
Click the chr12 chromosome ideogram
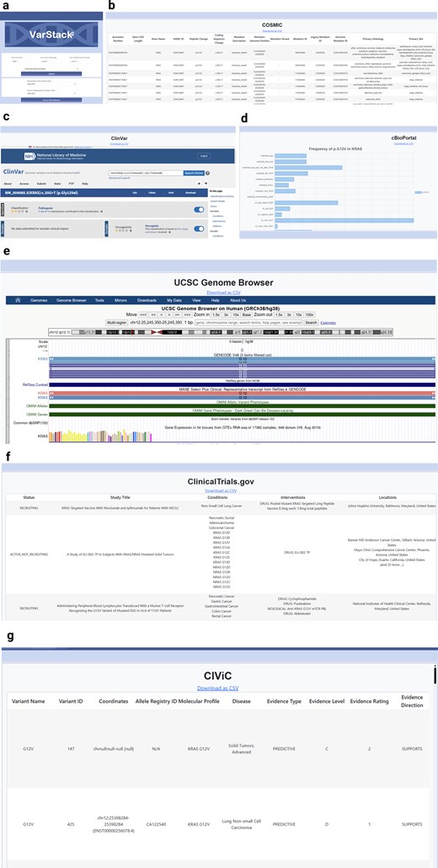222,332
